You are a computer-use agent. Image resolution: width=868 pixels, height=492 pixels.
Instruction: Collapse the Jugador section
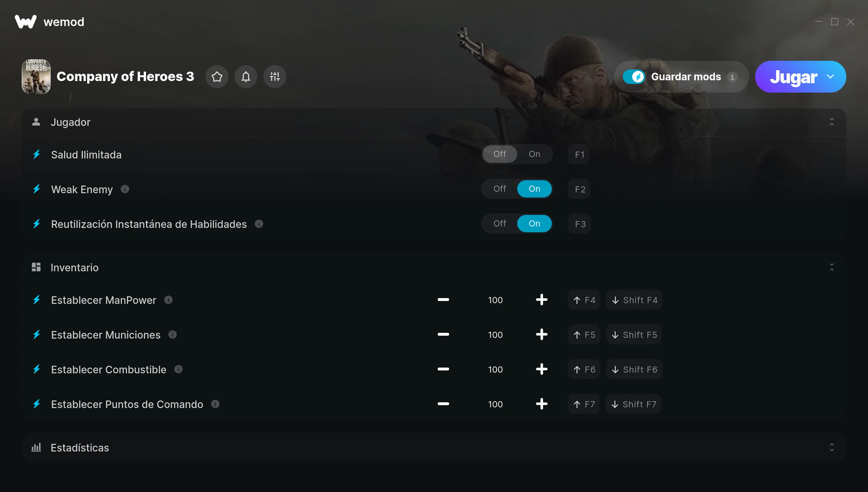(831, 122)
